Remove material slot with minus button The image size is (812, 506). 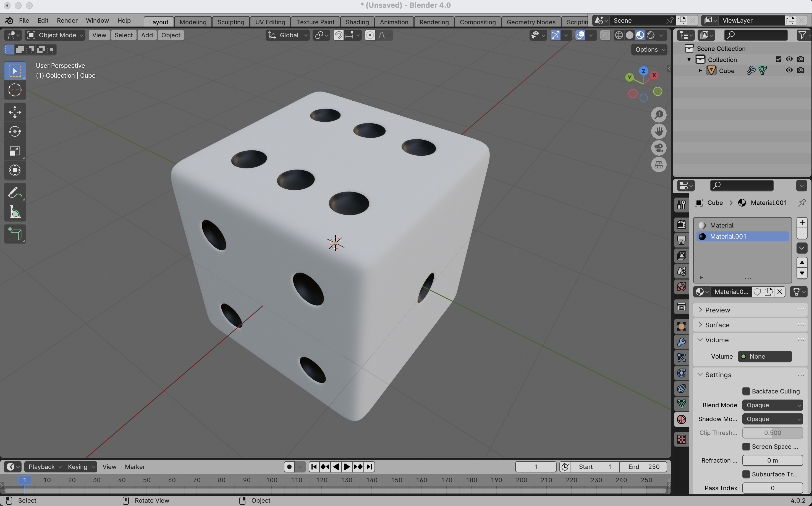[802, 233]
